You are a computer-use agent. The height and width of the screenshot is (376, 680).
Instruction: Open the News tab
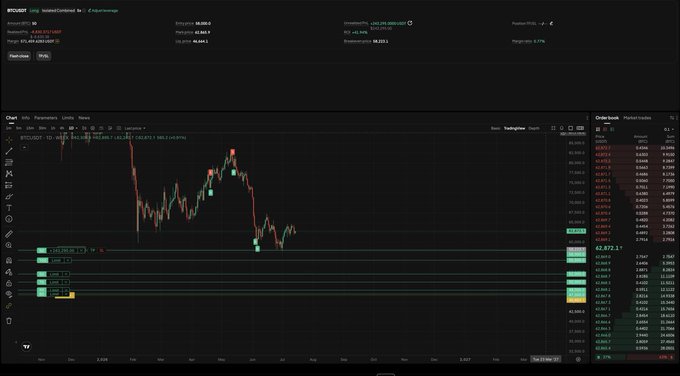coord(84,118)
